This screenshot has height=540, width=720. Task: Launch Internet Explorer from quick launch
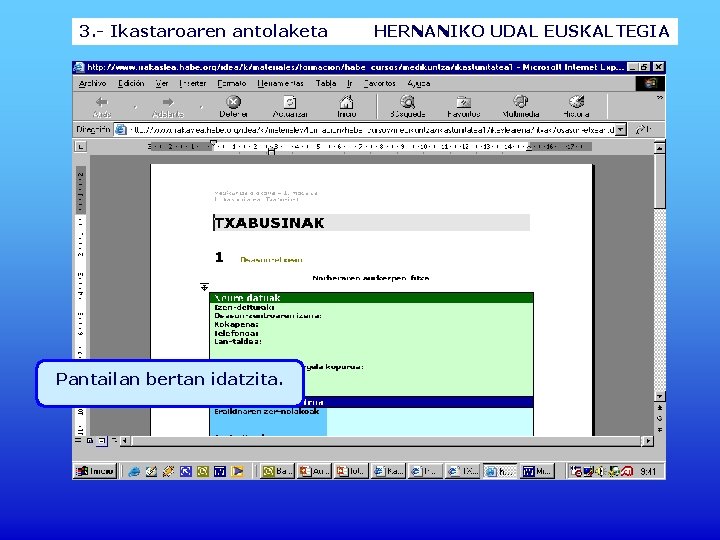(134, 471)
